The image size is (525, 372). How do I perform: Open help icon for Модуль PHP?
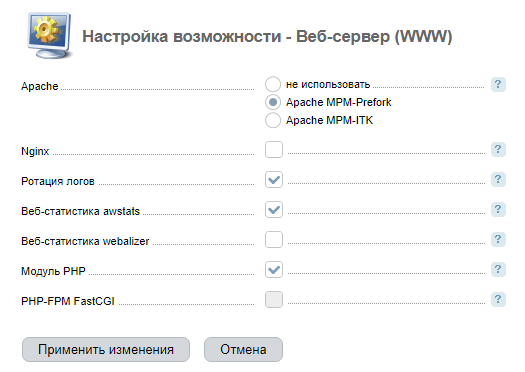pos(498,270)
